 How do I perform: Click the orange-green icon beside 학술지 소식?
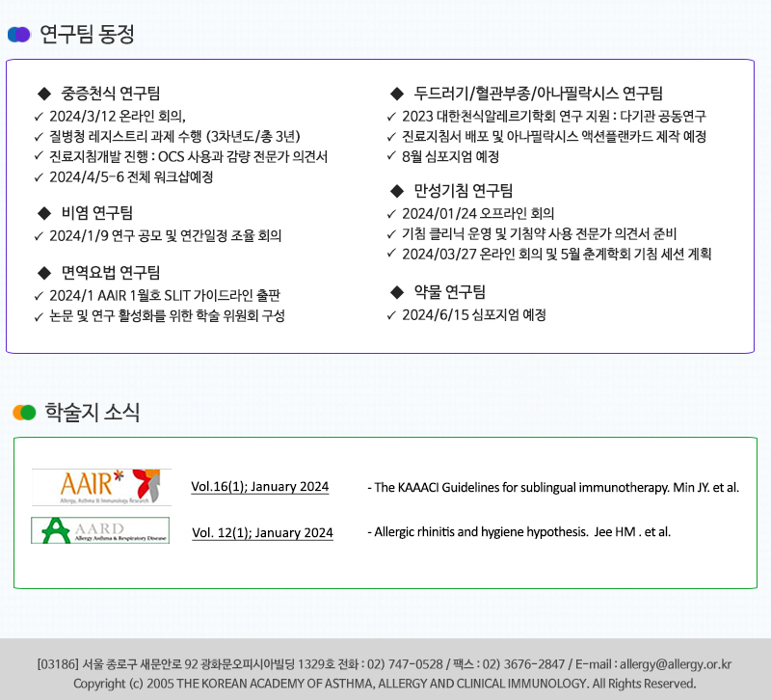(24, 413)
